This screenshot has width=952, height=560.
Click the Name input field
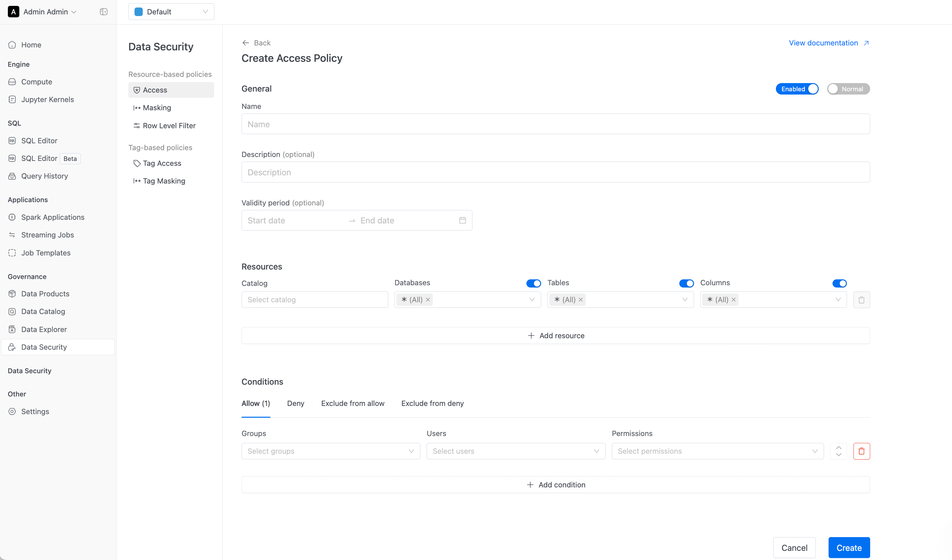[x=555, y=124]
